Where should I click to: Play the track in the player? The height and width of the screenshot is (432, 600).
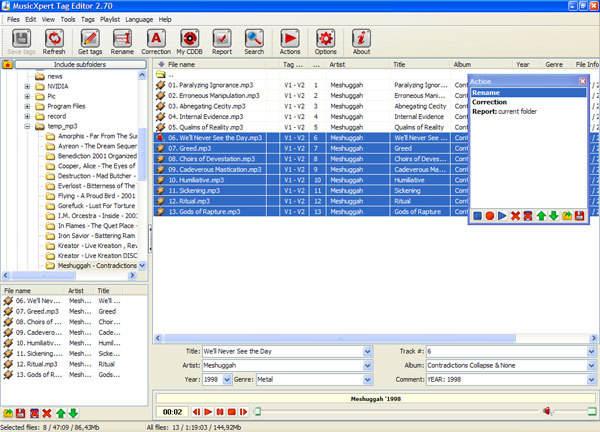(208, 412)
